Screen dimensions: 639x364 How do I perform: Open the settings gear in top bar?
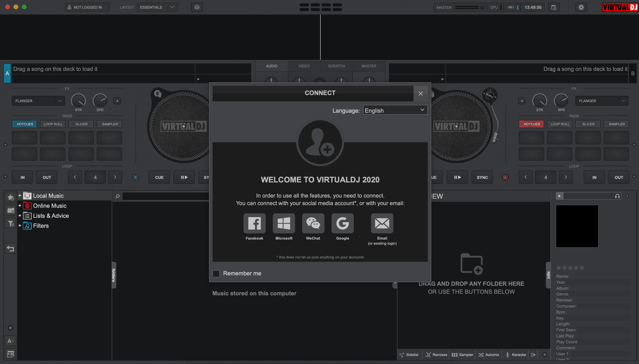click(x=581, y=7)
